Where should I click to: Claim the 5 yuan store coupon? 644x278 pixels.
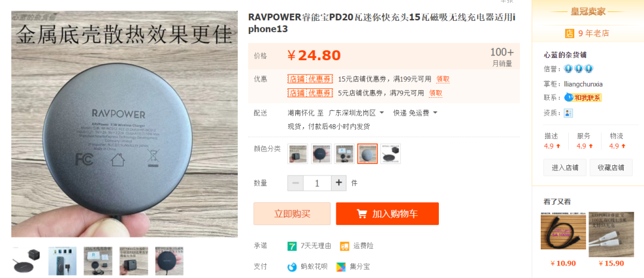coord(436,93)
